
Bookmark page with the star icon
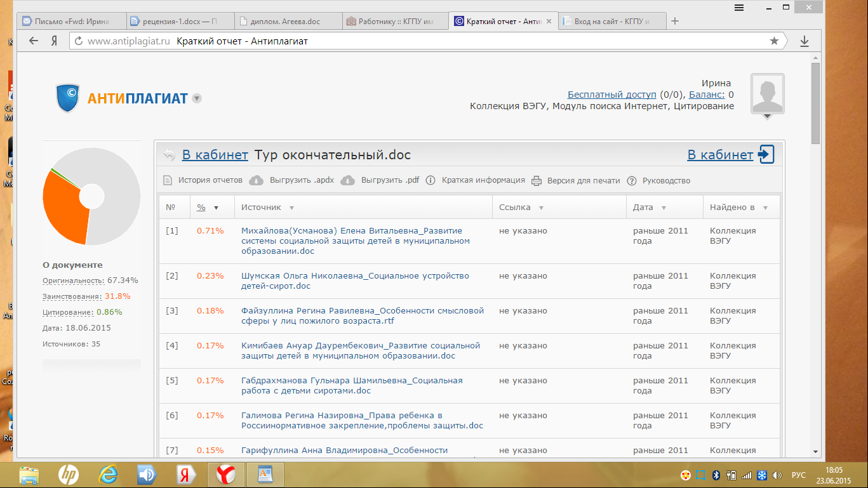tap(774, 41)
